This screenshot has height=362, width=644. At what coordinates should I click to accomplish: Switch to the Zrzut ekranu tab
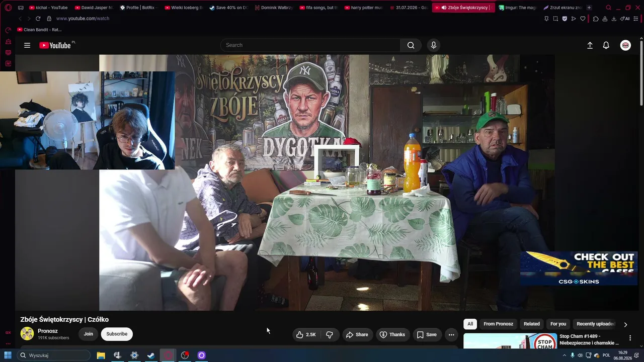click(x=563, y=8)
